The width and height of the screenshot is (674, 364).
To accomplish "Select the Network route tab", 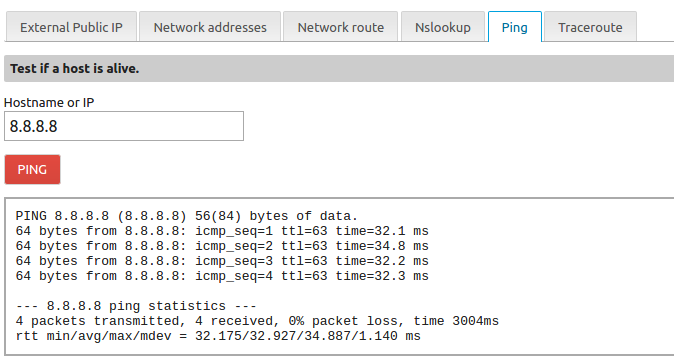I will pyautogui.click(x=340, y=27).
